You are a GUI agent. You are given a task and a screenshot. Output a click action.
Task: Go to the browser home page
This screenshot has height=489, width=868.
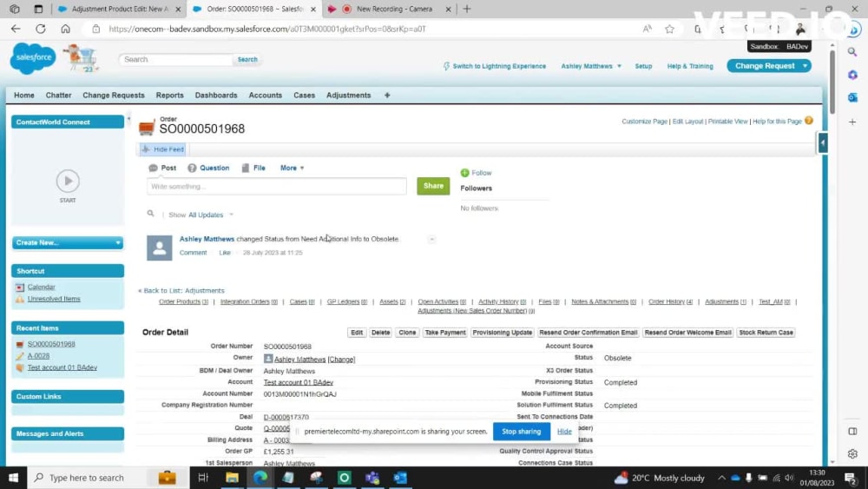pyautogui.click(x=65, y=29)
